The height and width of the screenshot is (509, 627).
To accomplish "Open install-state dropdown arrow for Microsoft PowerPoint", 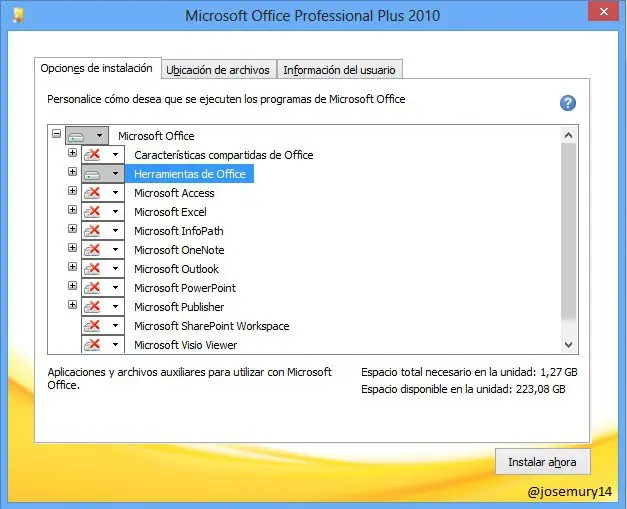I will click(115, 287).
